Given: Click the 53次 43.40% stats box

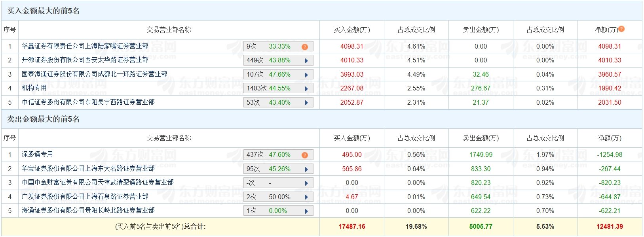Looking at the screenshot, I should 278,103.
